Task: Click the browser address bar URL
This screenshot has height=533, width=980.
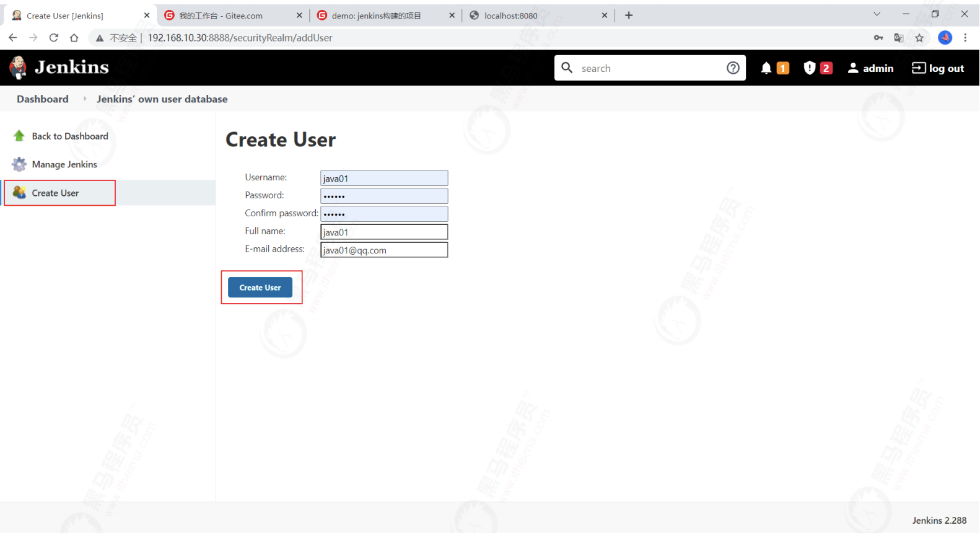Action: (x=240, y=38)
